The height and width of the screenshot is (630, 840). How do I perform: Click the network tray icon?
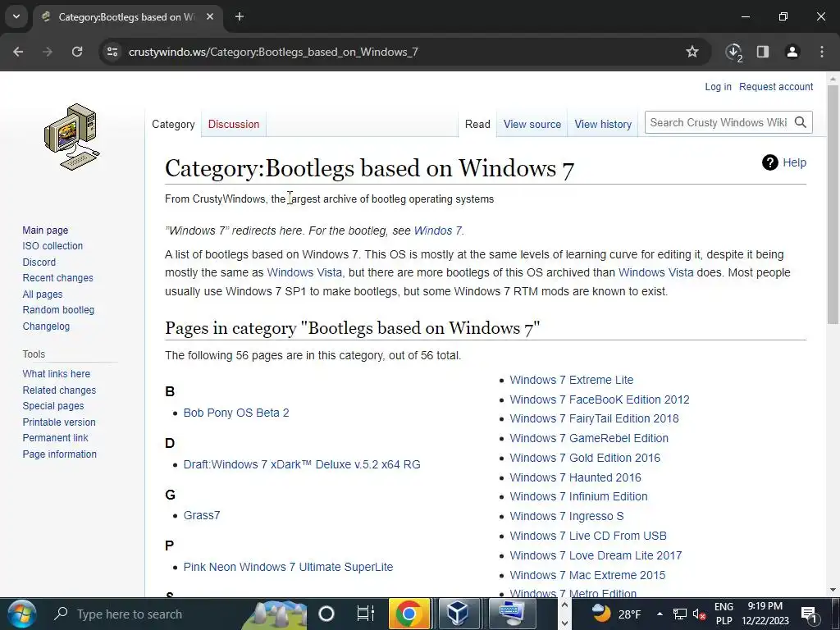click(x=680, y=614)
